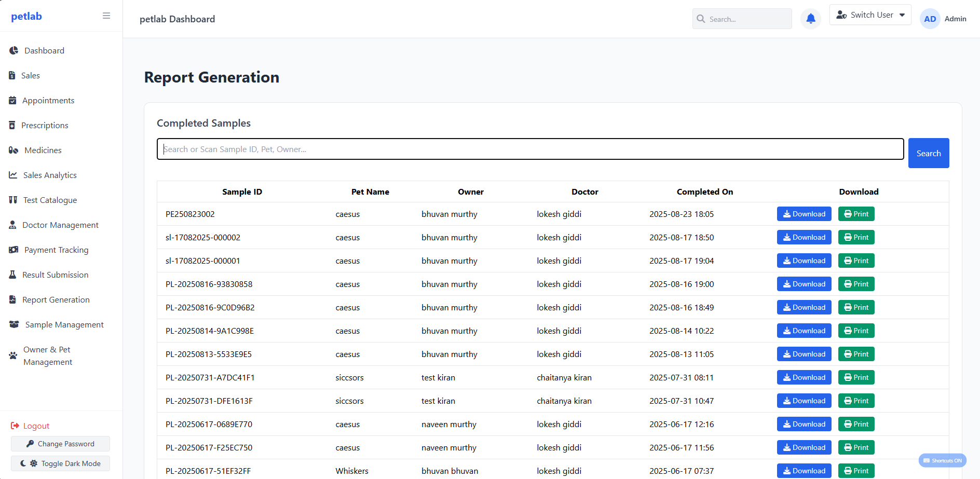Click the Sample Management icon
980x479 pixels.
click(14, 324)
